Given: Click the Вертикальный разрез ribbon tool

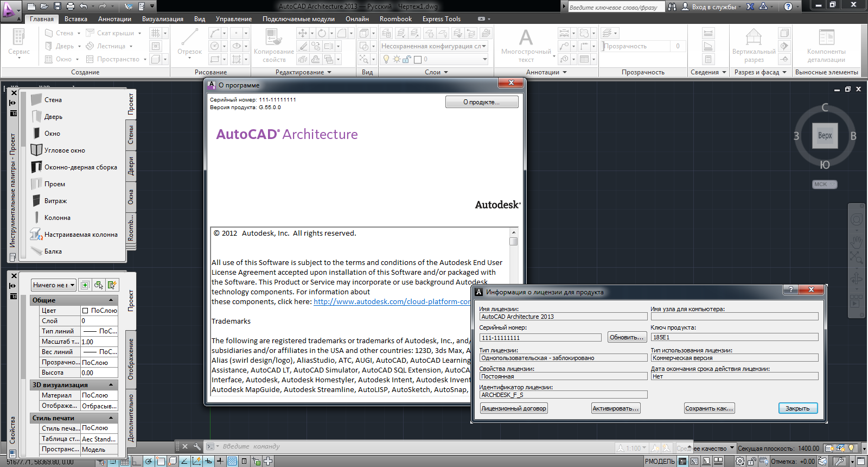Looking at the screenshot, I should 754,46.
